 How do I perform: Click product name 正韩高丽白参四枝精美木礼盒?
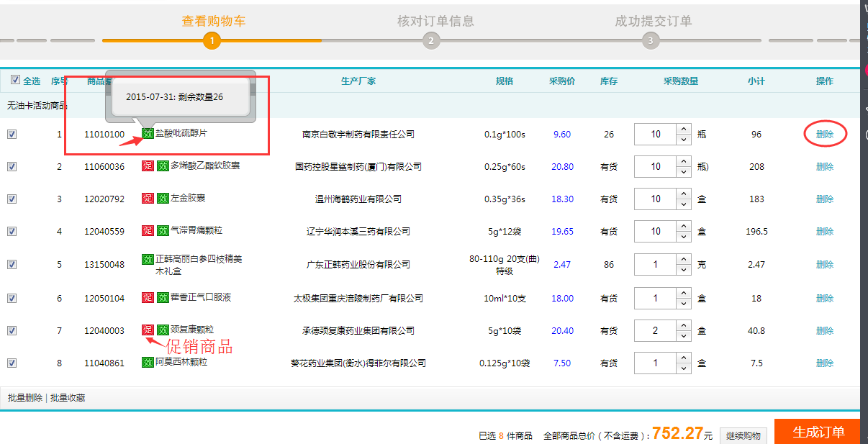(199, 266)
